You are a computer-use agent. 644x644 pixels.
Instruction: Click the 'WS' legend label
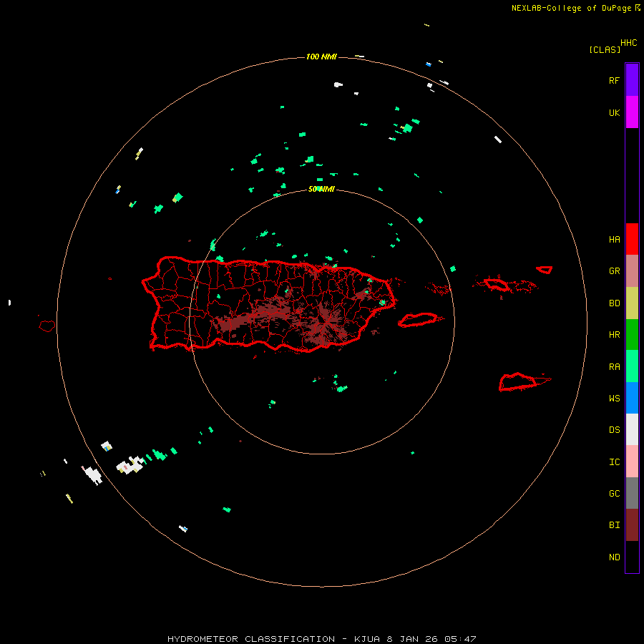pyautogui.click(x=614, y=398)
